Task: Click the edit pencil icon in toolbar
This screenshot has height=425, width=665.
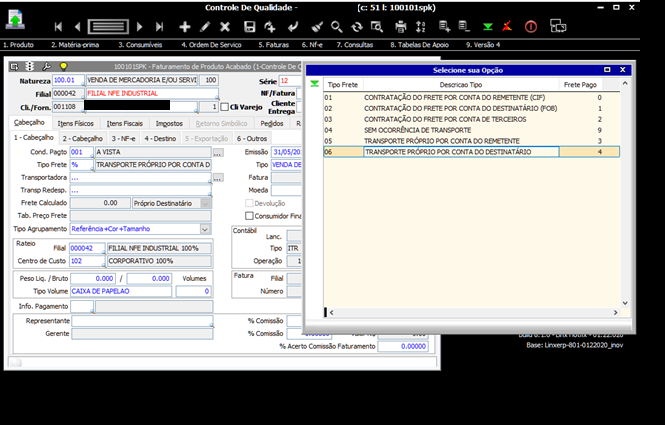Action: tap(205, 26)
